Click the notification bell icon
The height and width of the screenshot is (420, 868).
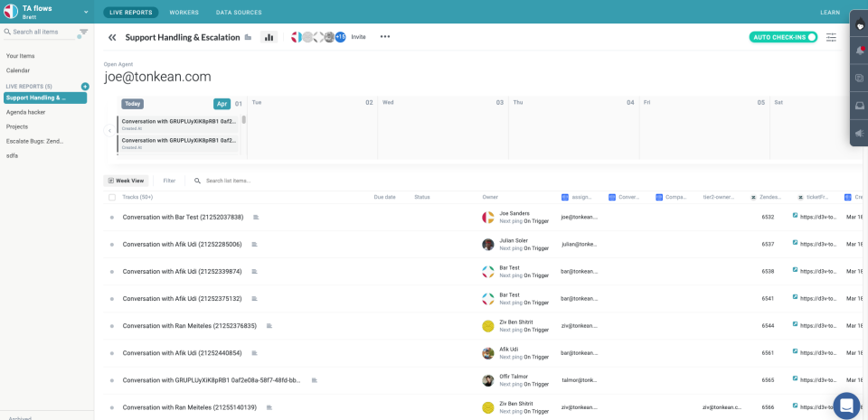(860, 51)
